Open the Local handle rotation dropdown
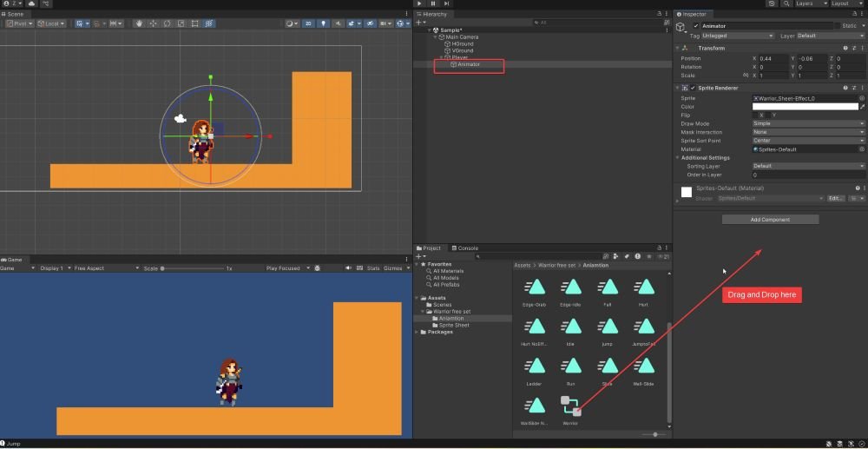 pyautogui.click(x=51, y=23)
